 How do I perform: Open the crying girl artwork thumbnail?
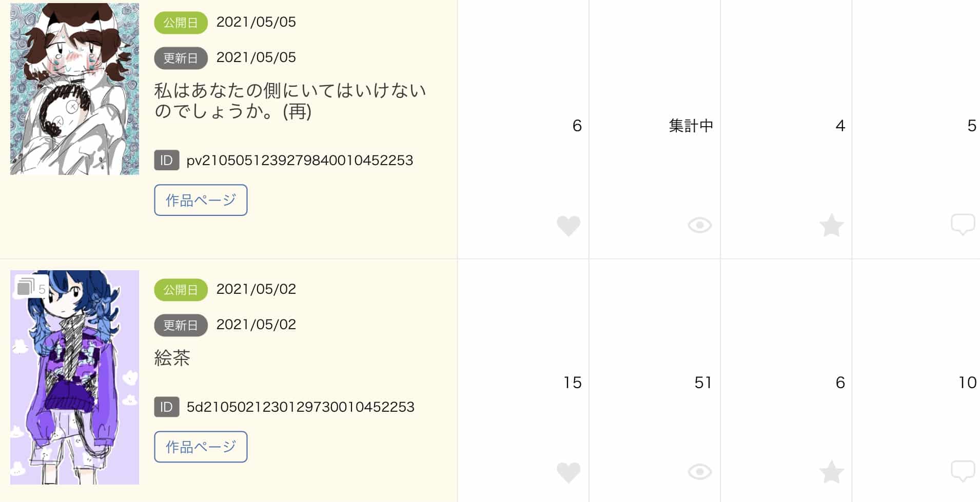coord(74,89)
